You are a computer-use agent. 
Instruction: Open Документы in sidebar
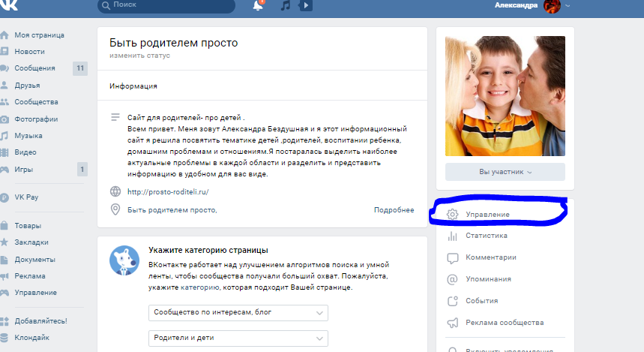[35, 260]
